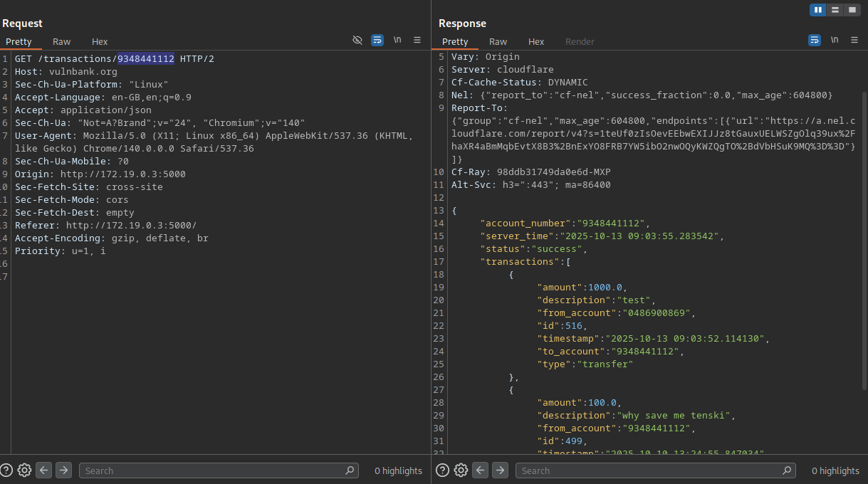Image resolution: width=868 pixels, height=484 pixels.
Task: Open Request message editor options menu
Action: pyautogui.click(x=417, y=40)
